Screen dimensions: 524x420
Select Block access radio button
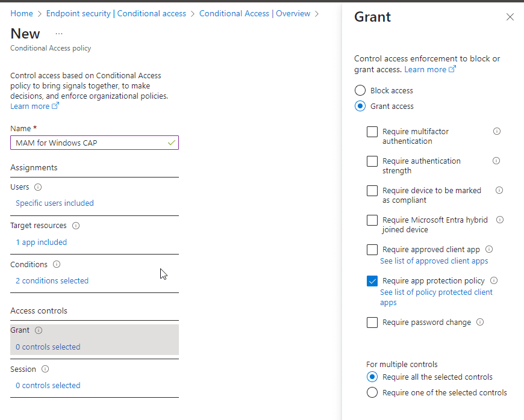(360, 91)
